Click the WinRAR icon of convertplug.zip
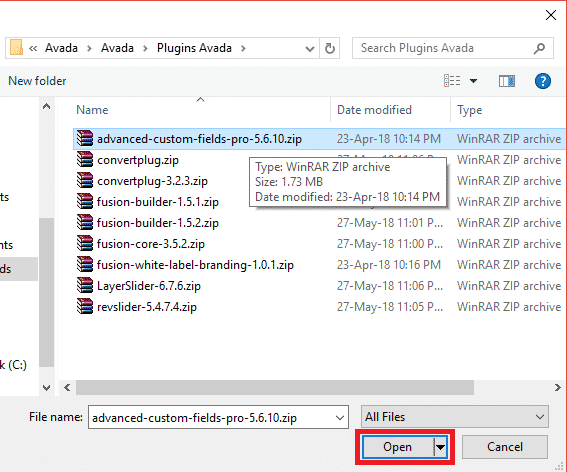This screenshot has height=472, width=567. (85, 160)
